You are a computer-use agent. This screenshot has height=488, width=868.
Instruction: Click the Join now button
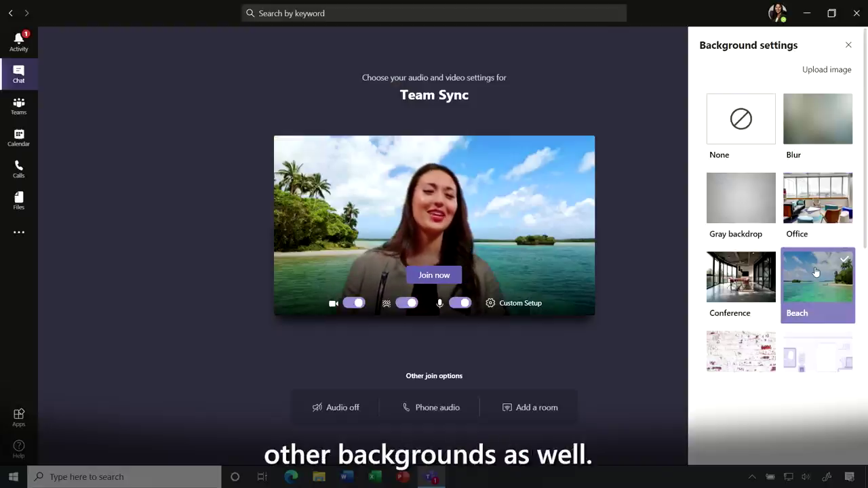click(x=434, y=275)
